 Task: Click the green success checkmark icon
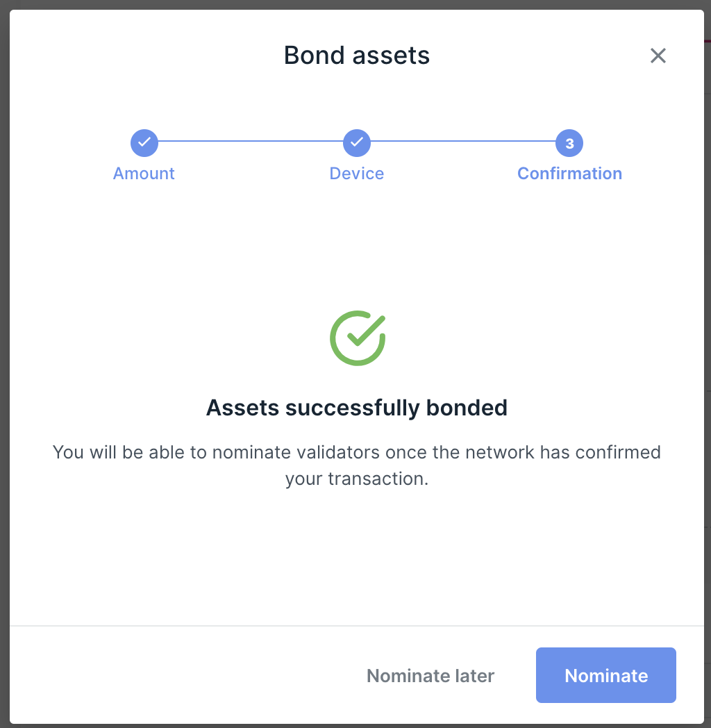coord(358,338)
